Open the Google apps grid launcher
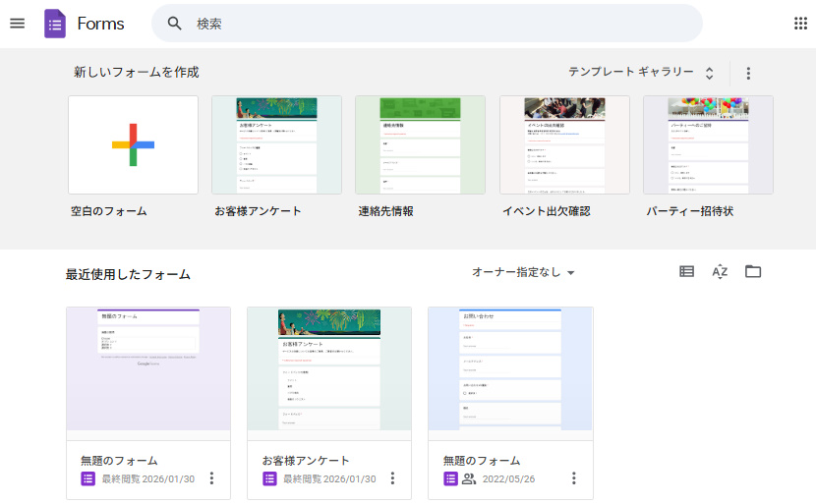This screenshot has width=816, height=504. pos(800,24)
